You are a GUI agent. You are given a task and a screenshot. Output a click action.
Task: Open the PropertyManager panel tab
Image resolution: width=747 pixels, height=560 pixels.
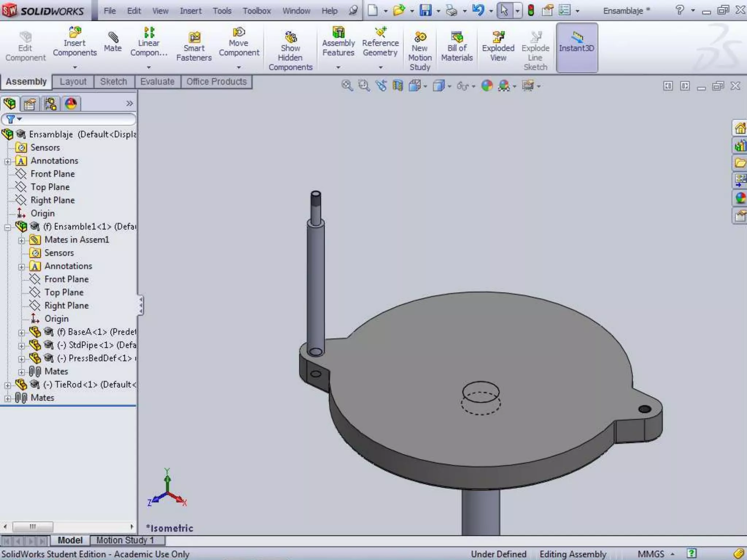tap(30, 104)
